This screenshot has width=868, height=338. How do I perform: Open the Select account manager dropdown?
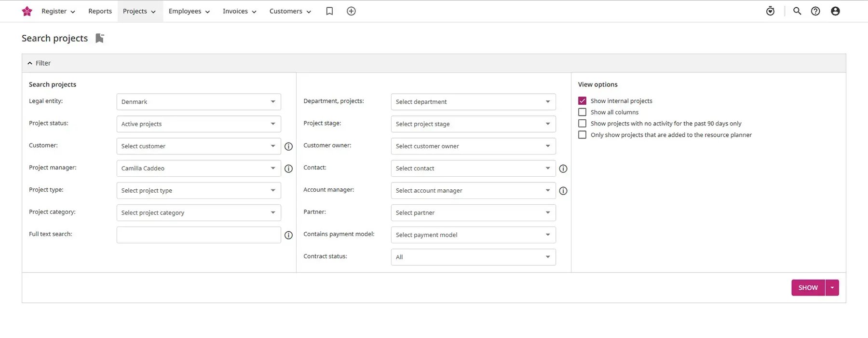(x=473, y=191)
